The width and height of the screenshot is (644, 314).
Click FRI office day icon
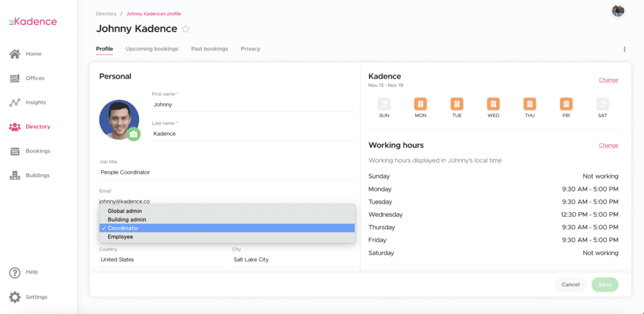click(x=566, y=104)
